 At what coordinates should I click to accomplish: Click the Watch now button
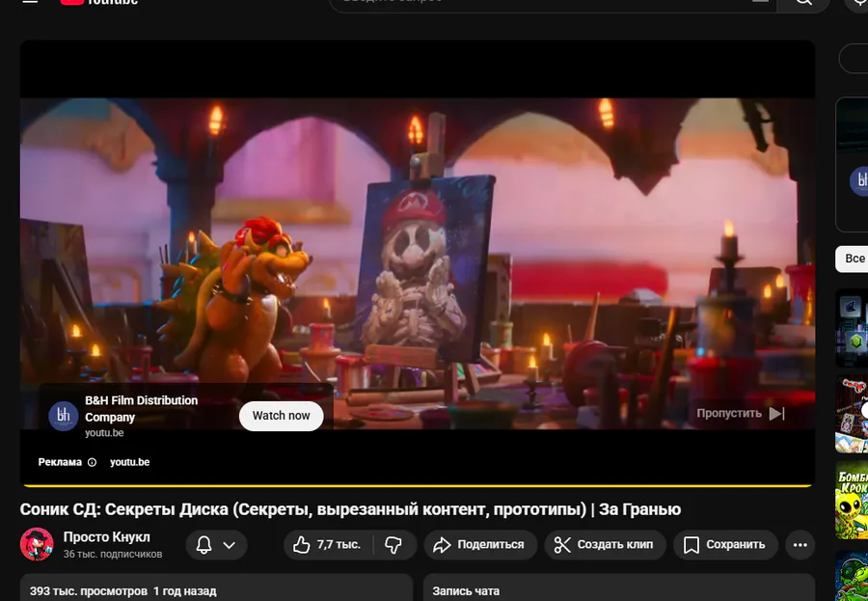pyautogui.click(x=282, y=416)
